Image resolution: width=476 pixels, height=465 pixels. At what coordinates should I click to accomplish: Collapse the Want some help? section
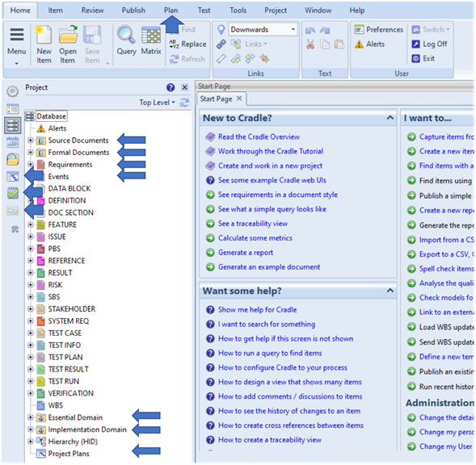390,291
